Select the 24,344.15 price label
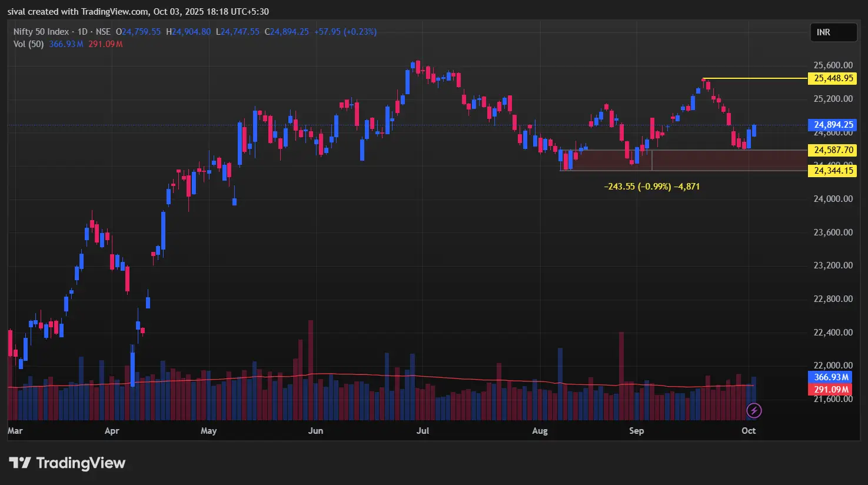Viewport: 868px width, 485px height. pos(833,171)
